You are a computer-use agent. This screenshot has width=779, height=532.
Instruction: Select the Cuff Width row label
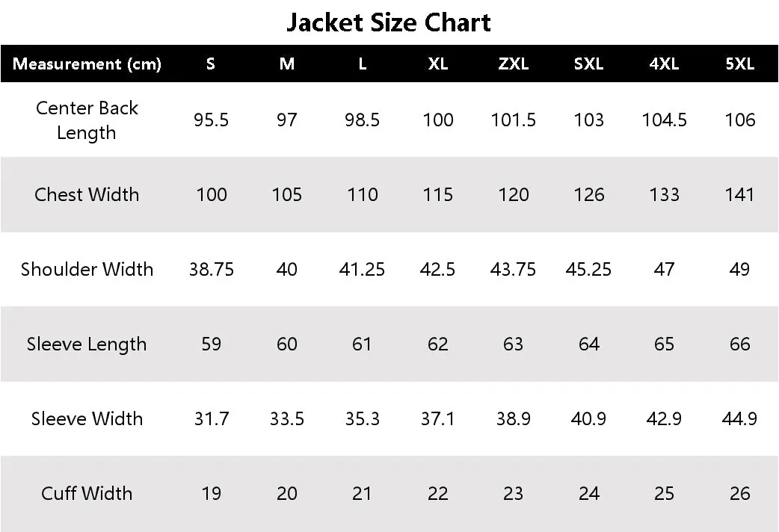click(x=87, y=493)
